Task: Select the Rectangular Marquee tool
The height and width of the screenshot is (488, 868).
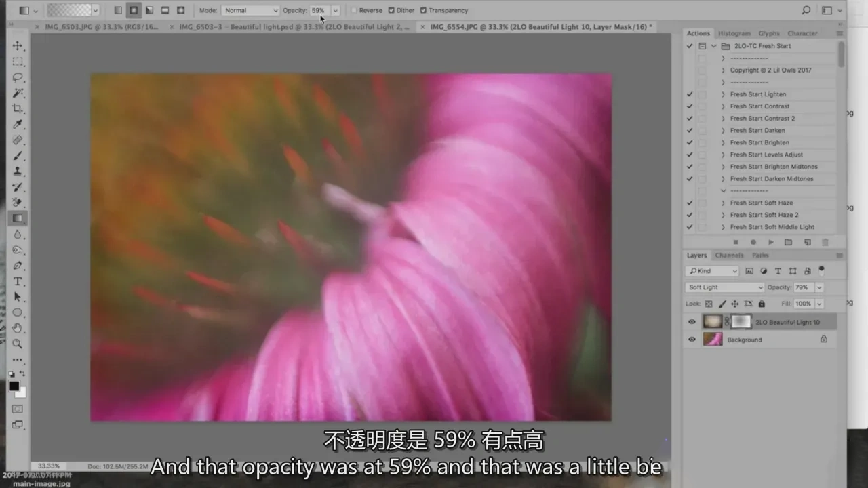Action: (18, 62)
